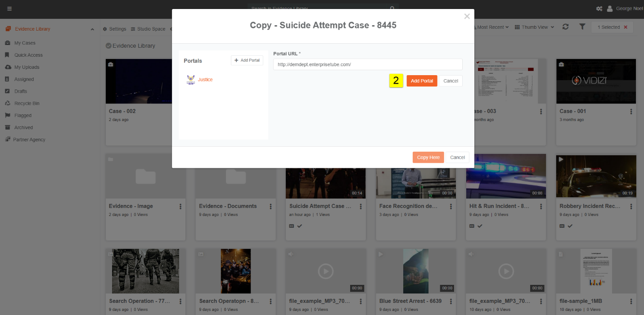Clear the 1 Selected red X
The width and height of the screenshot is (644, 315).
tap(625, 27)
